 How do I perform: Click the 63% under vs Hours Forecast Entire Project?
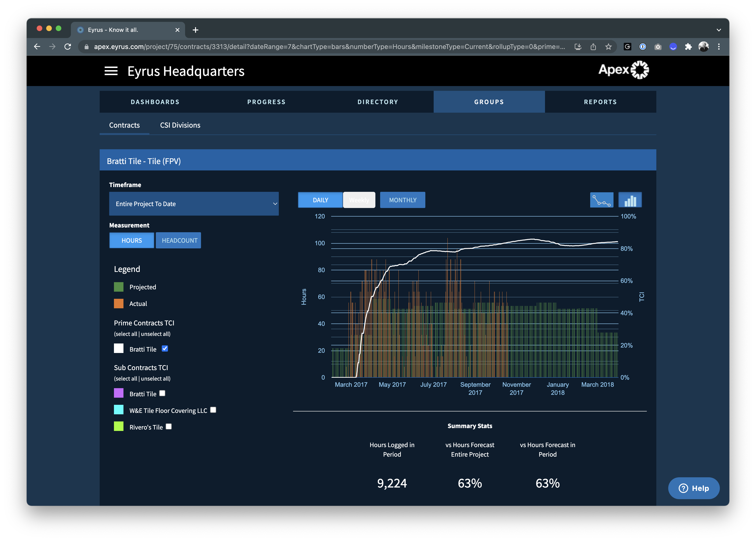pos(470,483)
